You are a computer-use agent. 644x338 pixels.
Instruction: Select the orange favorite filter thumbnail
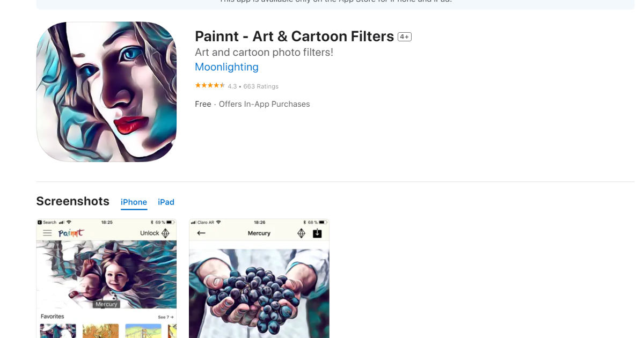(x=100, y=331)
